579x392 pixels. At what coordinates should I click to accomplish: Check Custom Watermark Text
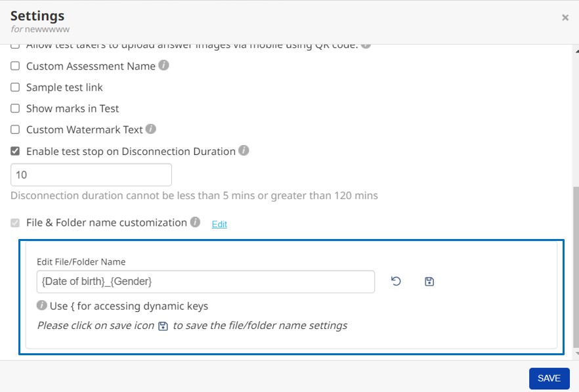[14, 129]
